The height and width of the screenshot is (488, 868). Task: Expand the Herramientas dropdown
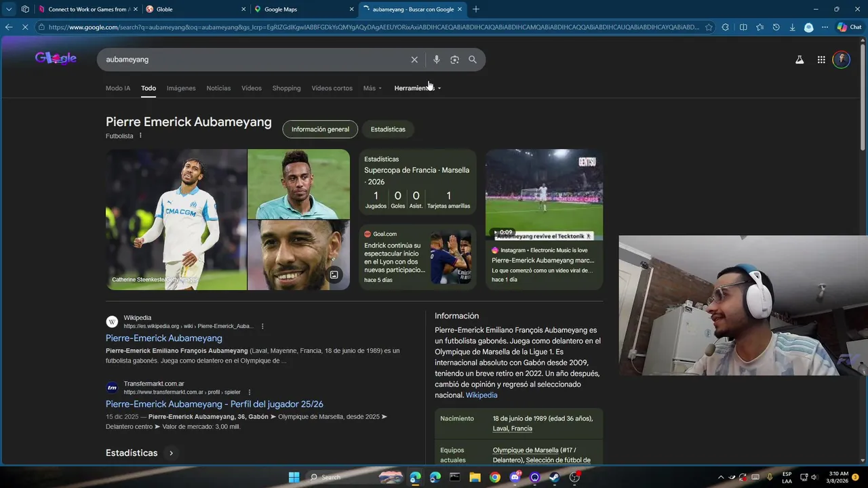418,88
